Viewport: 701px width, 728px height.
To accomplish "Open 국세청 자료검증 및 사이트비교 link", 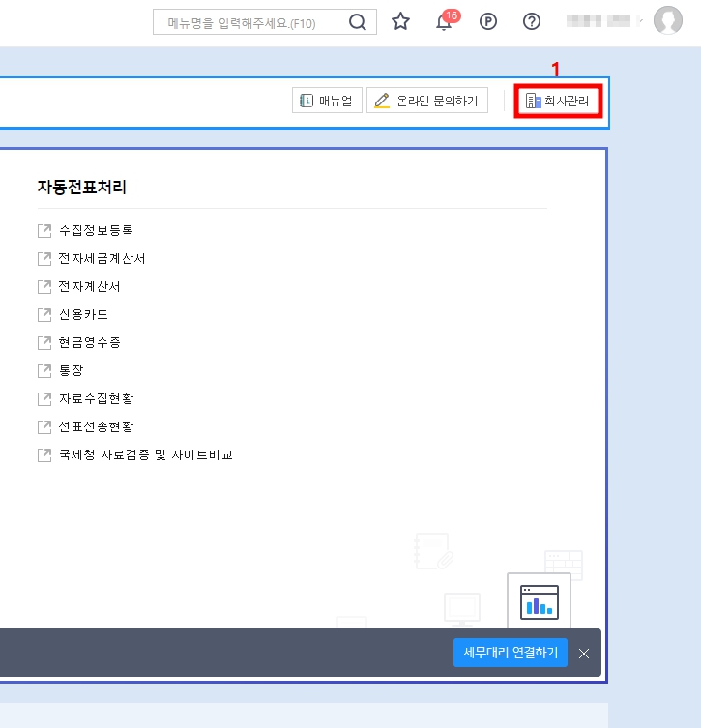I will click(146, 454).
